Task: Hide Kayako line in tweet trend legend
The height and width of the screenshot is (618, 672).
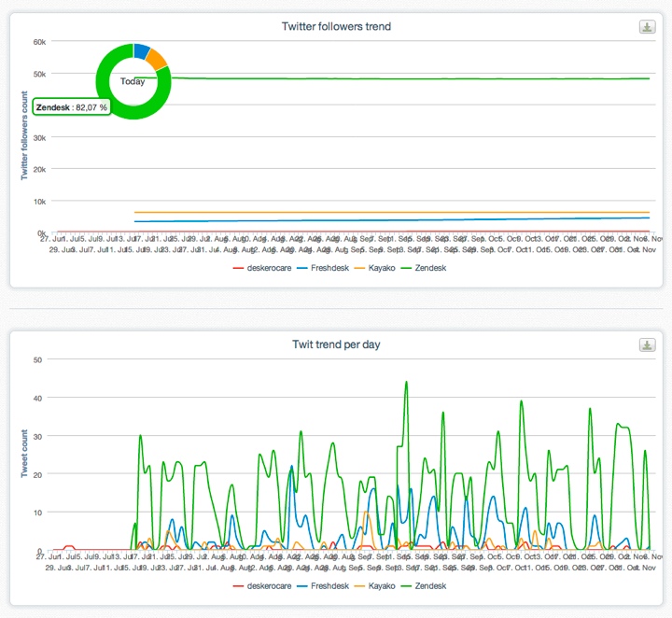Action: [375, 586]
